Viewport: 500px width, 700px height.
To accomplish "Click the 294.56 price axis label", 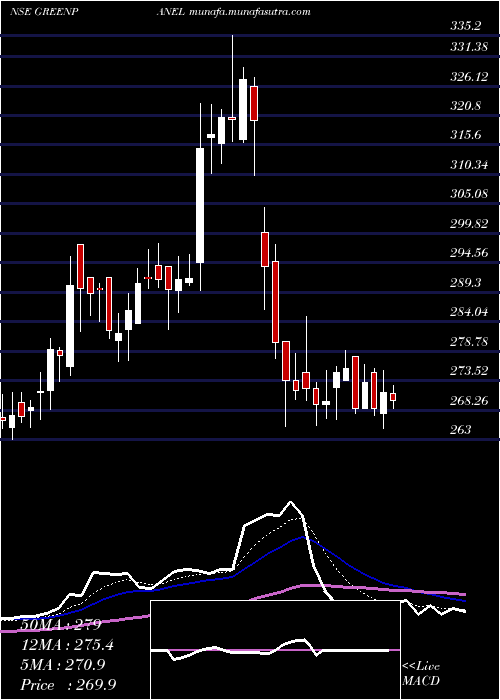I will [x=469, y=253].
